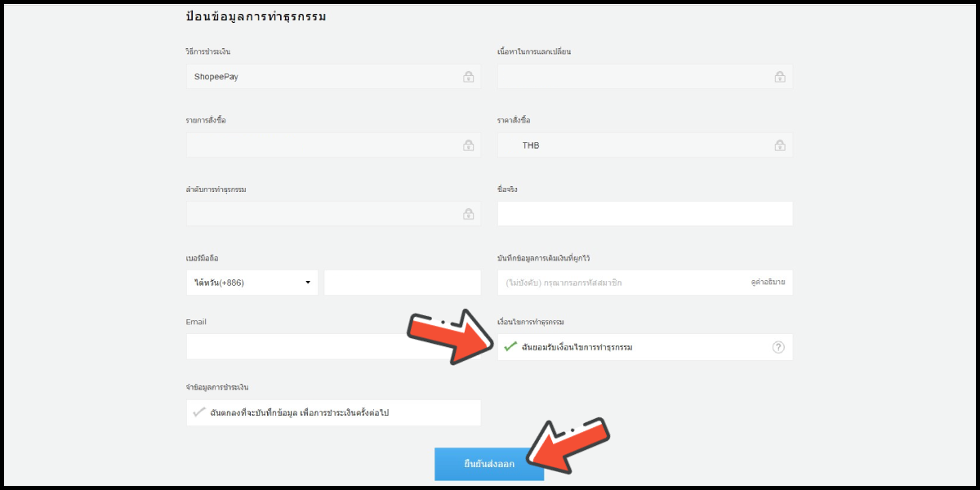Click the THB order price field
The height and width of the screenshot is (490, 980).
[x=645, y=145]
